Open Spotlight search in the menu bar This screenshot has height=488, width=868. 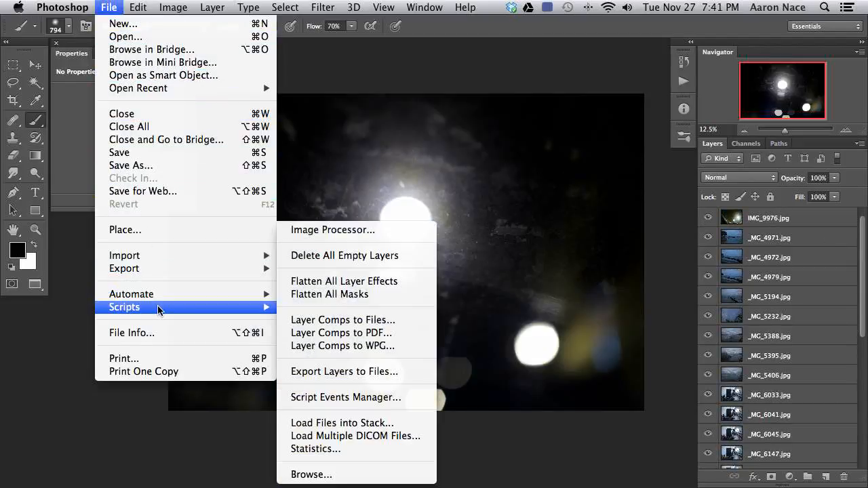click(x=825, y=7)
